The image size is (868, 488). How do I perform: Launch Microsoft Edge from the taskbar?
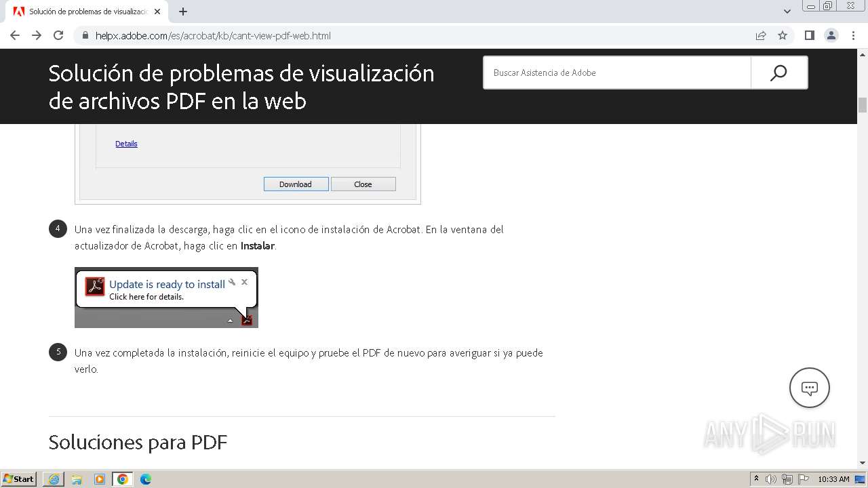click(146, 479)
